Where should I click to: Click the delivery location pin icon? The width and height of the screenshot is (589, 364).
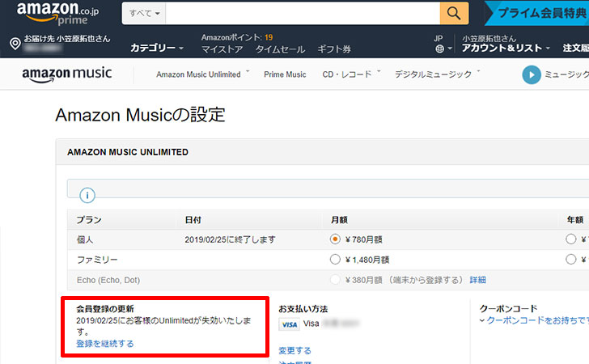pyautogui.click(x=15, y=44)
